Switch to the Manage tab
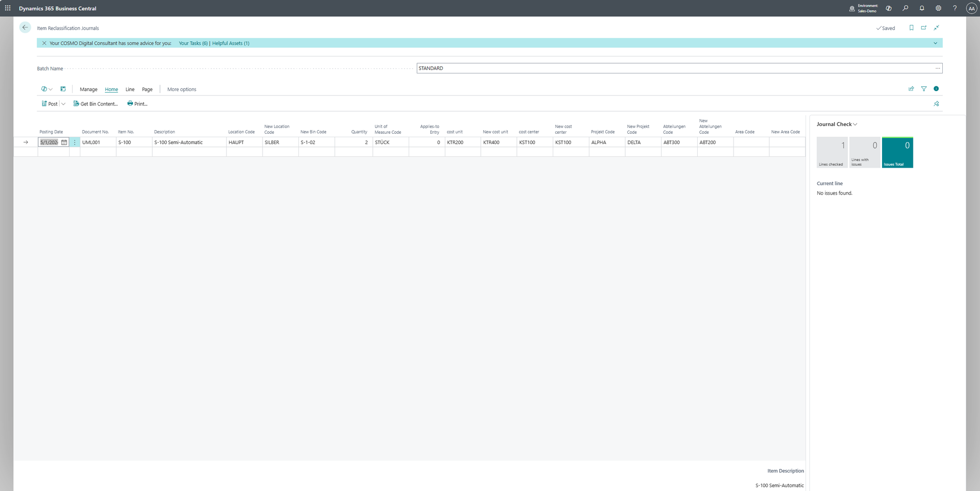Image resolution: width=980 pixels, height=491 pixels. pyautogui.click(x=88, y=89)
